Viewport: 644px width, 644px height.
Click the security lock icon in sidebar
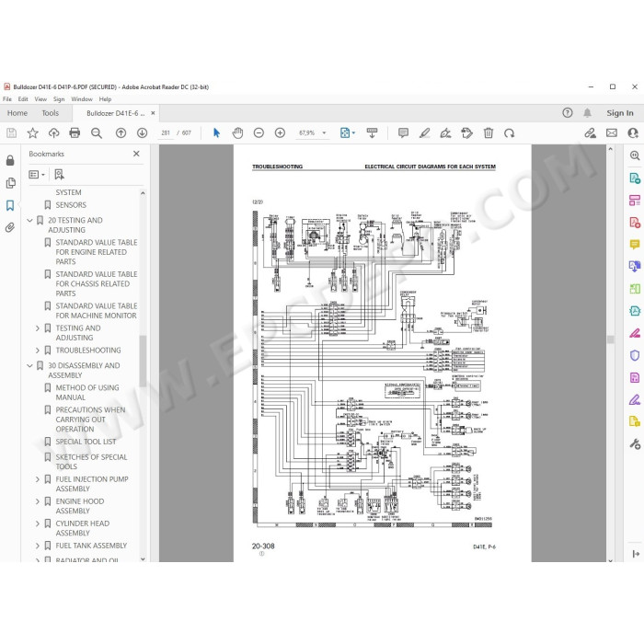(x=10, y=161)
